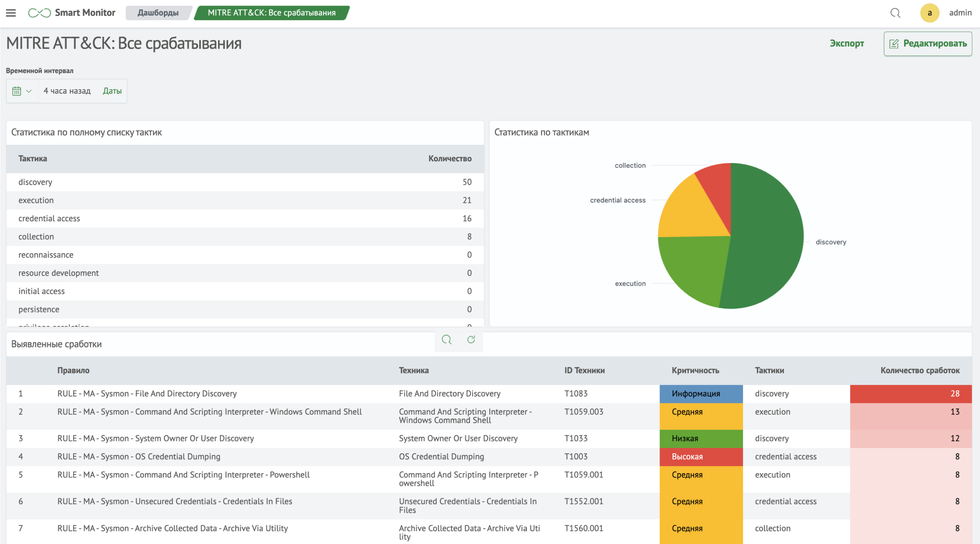The height and width of the screenshot is (544, 980).
Task: Click the admin user avatar
Action: [x=929, y=13]
